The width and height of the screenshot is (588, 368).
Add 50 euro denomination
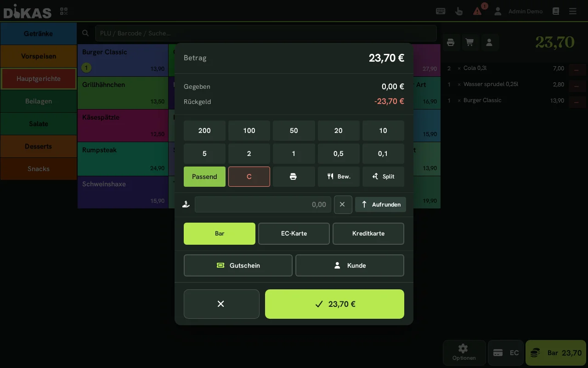pyautogui.click(x=294, y=131)
